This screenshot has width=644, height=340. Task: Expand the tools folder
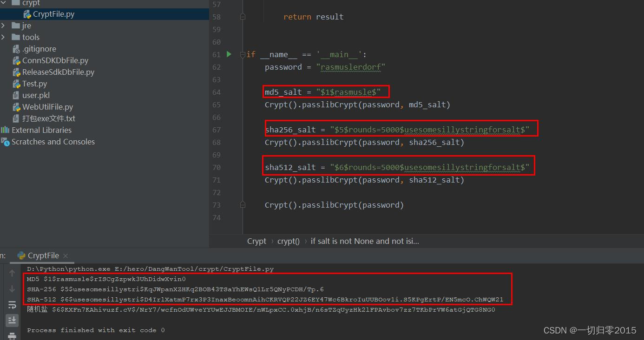click(x=4, y=37)
